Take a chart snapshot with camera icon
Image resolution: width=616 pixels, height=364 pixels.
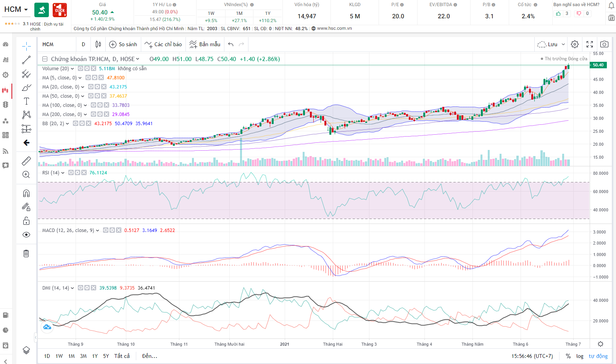pos(604,44)
